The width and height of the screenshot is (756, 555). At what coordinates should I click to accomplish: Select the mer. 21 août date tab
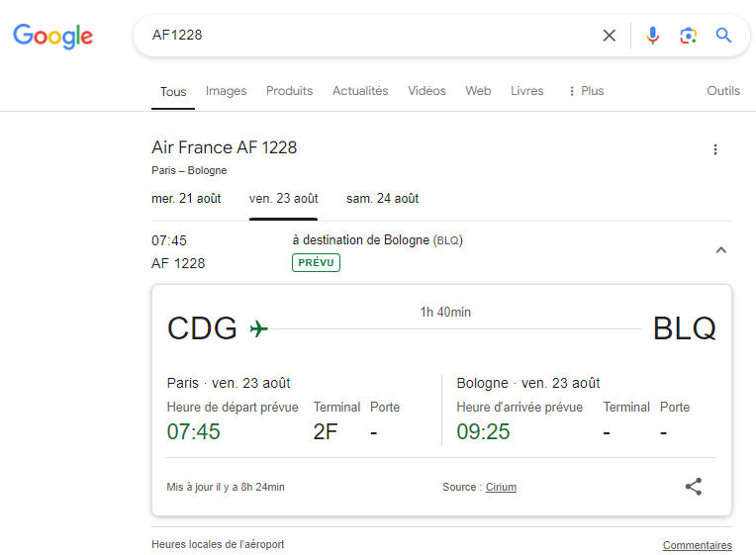186,199
